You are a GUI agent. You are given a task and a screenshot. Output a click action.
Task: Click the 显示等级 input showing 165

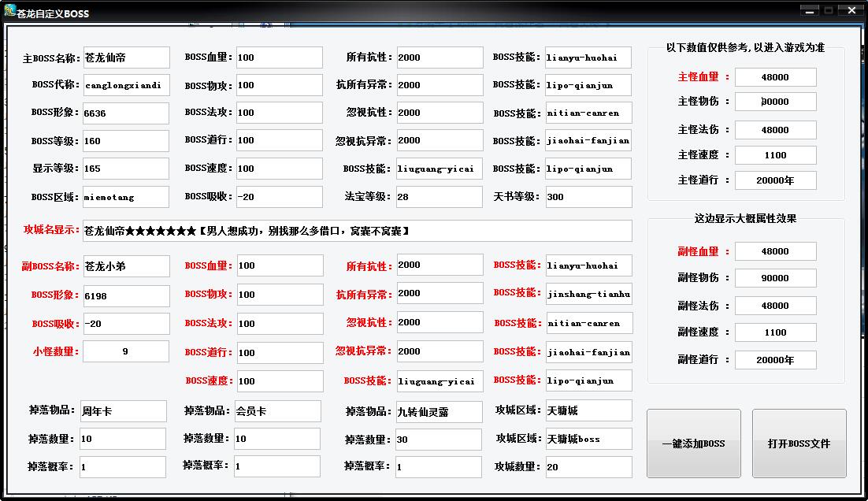125,169
